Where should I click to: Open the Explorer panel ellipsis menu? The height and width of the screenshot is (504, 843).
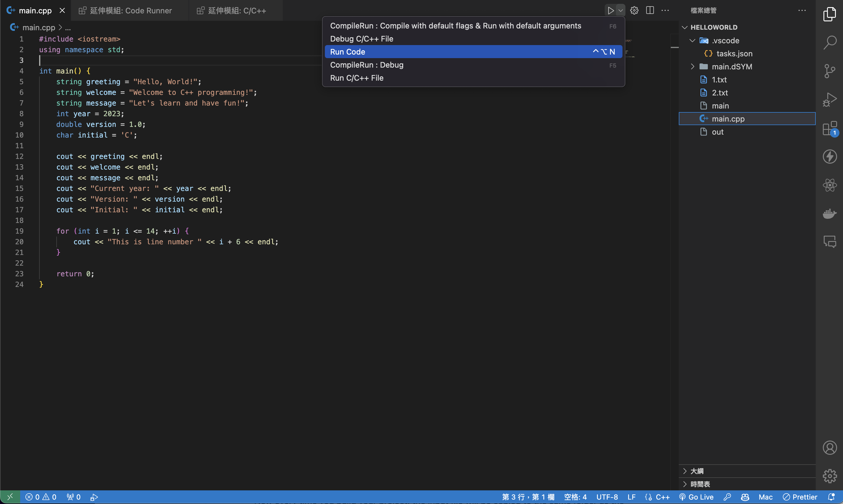(x=802, y=11)
